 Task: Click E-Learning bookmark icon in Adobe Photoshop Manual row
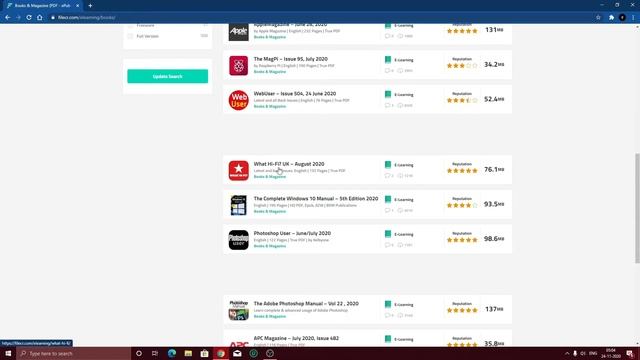point(388,304)
